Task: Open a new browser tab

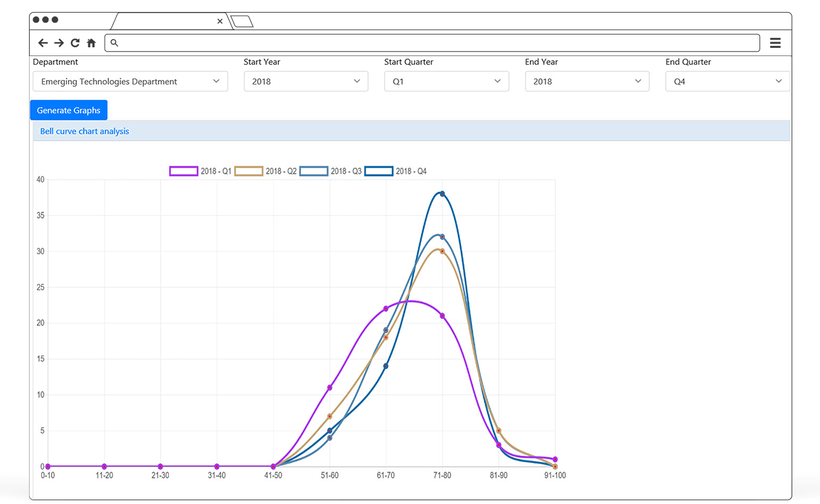Action: point(242,21)
